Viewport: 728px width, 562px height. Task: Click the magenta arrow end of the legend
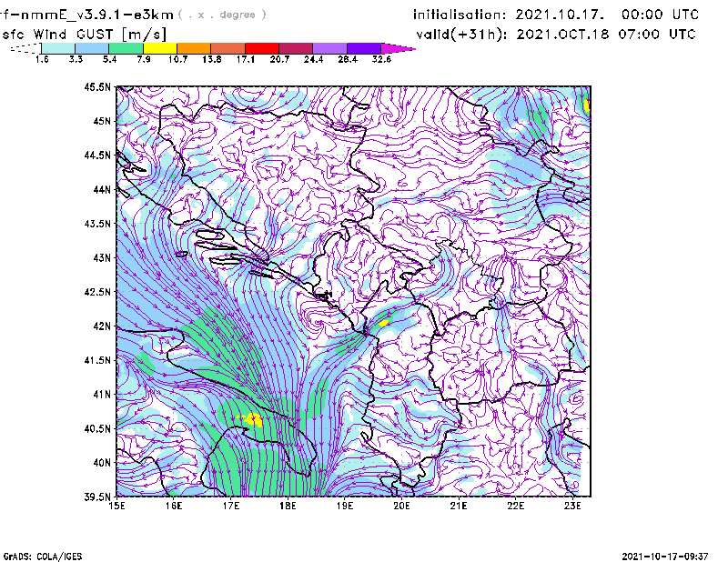(398, 48)
